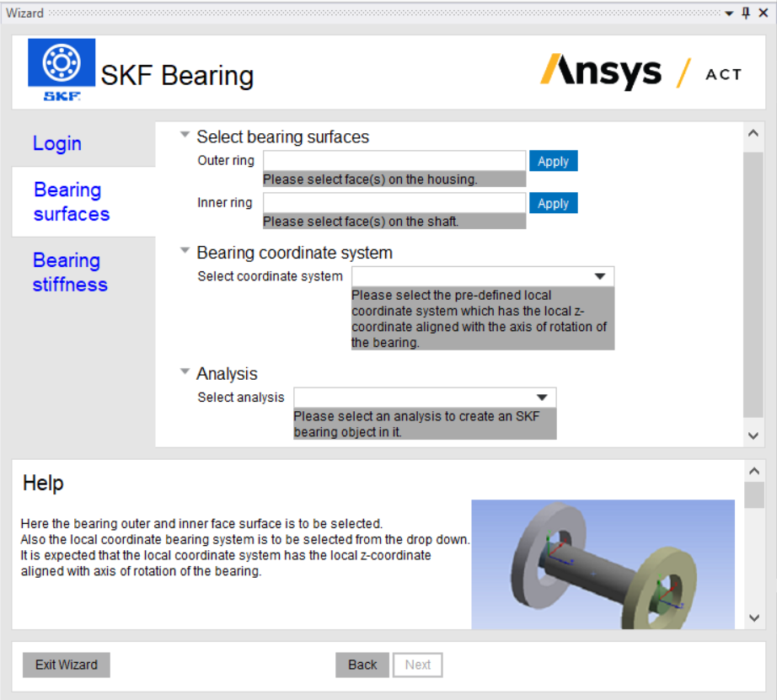Image resolution: width=777 pixels, height=700 pixels.
Task: Click the Inner ring input field
Action: coord(394,203)
